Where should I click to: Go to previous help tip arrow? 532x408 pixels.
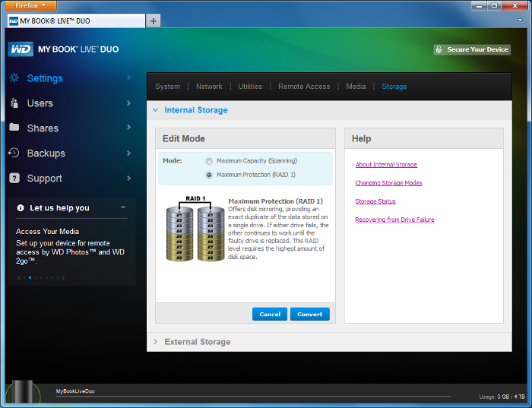point(19,277)
